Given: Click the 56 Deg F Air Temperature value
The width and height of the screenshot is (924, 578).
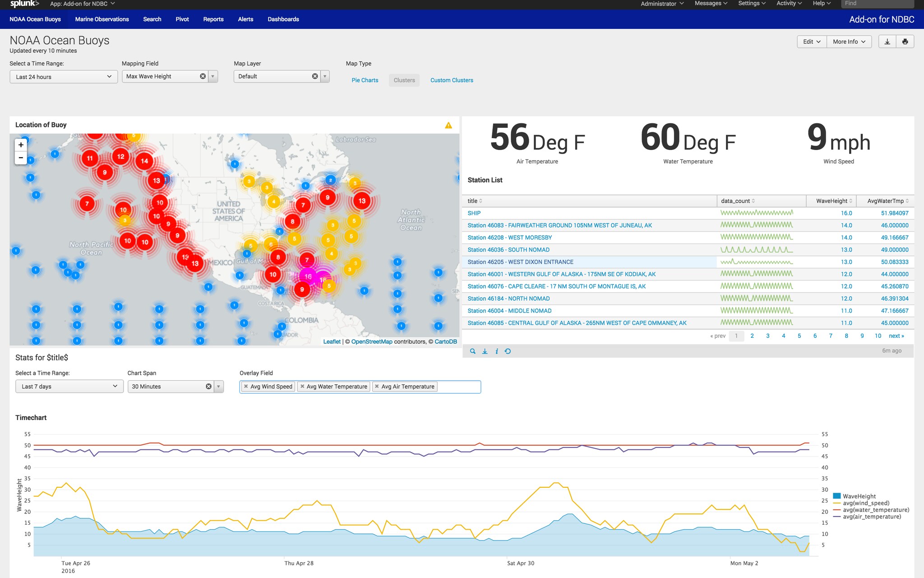Looking at the screenshot, I should (x=537, y=137).
